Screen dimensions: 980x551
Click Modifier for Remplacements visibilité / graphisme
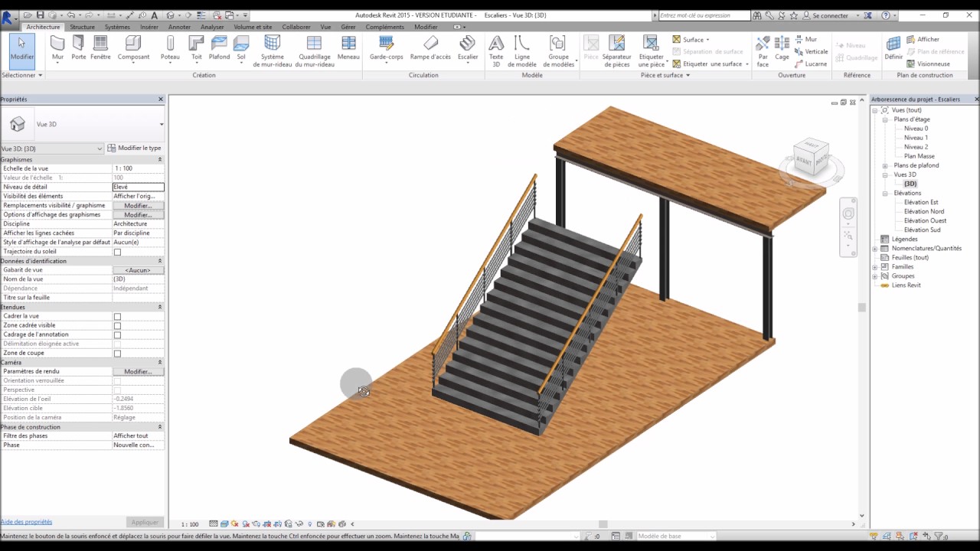[x=139, y=205]
